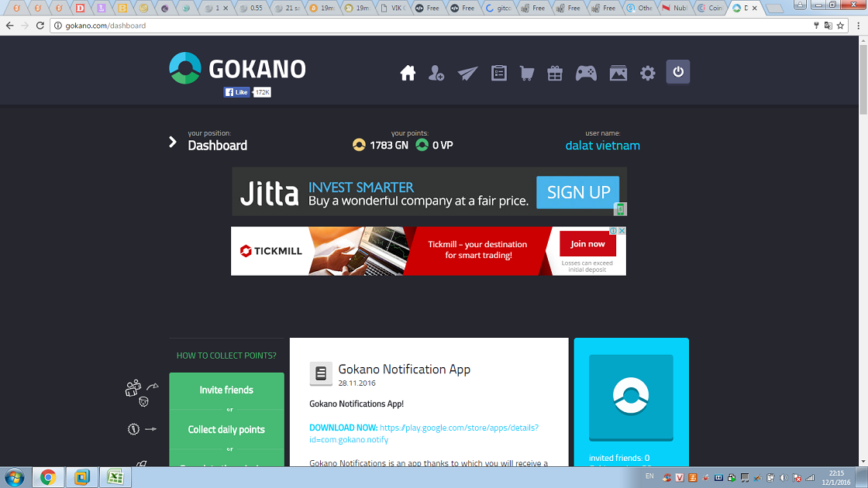Click the gold GN coin icon

click(359, 145)
